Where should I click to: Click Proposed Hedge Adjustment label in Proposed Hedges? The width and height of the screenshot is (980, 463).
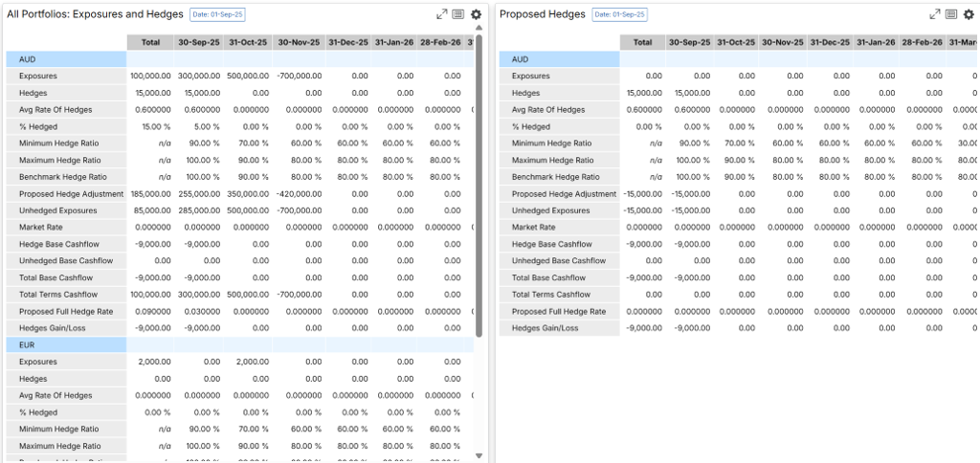point(565,193)
